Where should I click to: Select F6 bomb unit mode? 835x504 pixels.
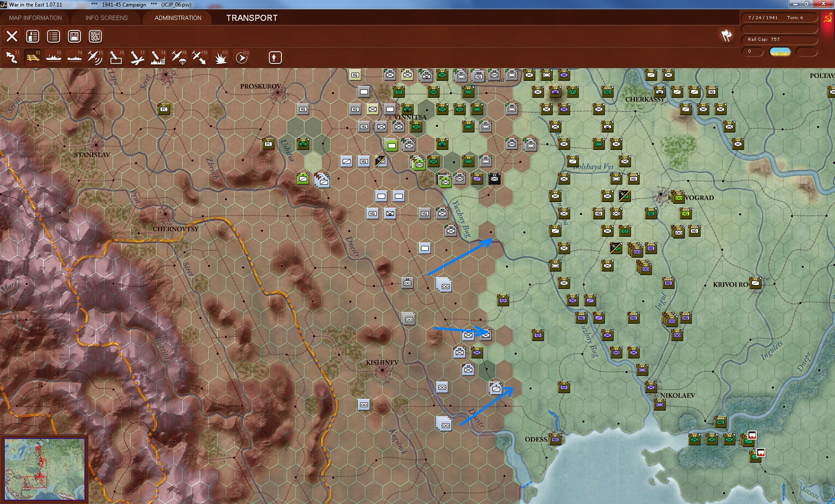click(x=116, y=57)
